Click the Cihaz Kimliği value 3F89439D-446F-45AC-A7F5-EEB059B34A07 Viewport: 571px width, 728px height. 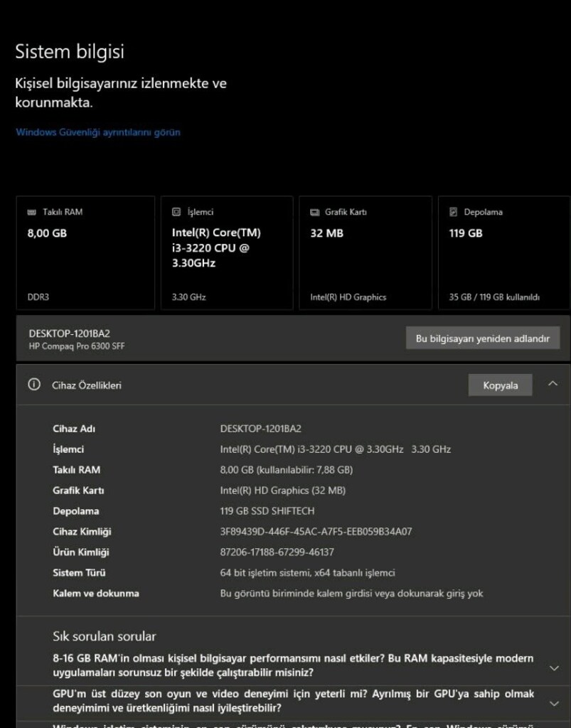point(316,532)
